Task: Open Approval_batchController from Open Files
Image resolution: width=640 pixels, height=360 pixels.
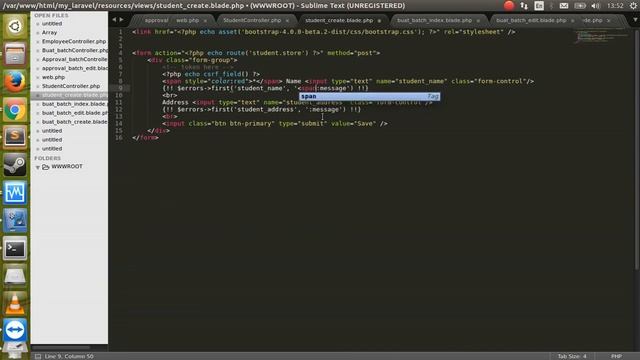Action: [75, 60]
